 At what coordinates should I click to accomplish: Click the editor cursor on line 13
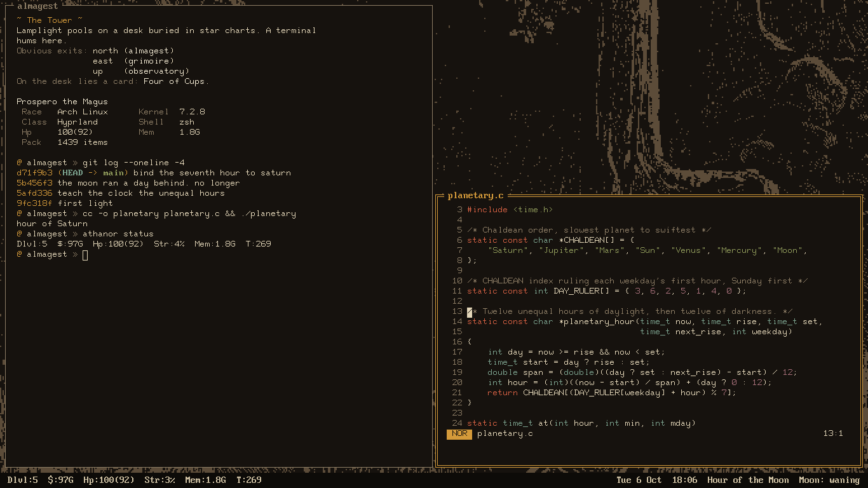point(470,311)
